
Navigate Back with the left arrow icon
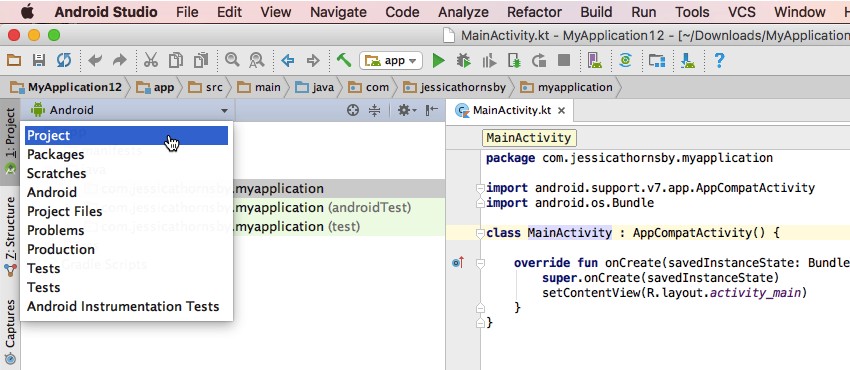287,60
